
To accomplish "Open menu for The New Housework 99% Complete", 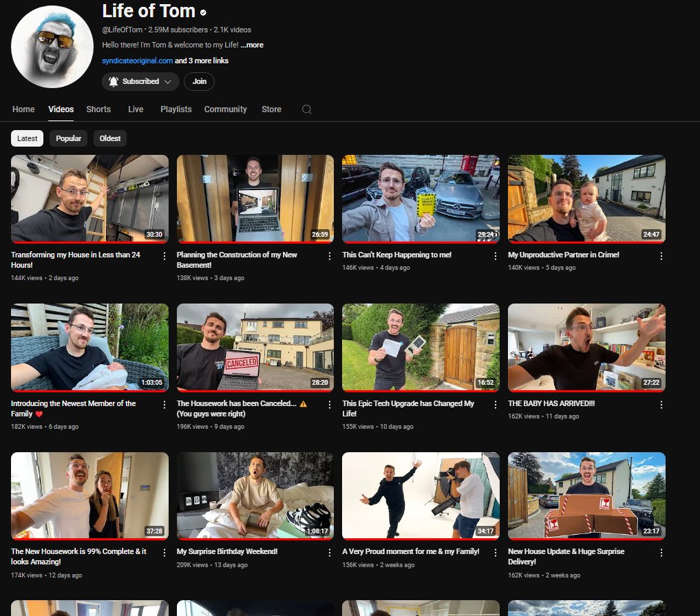I will pos(165,553).
